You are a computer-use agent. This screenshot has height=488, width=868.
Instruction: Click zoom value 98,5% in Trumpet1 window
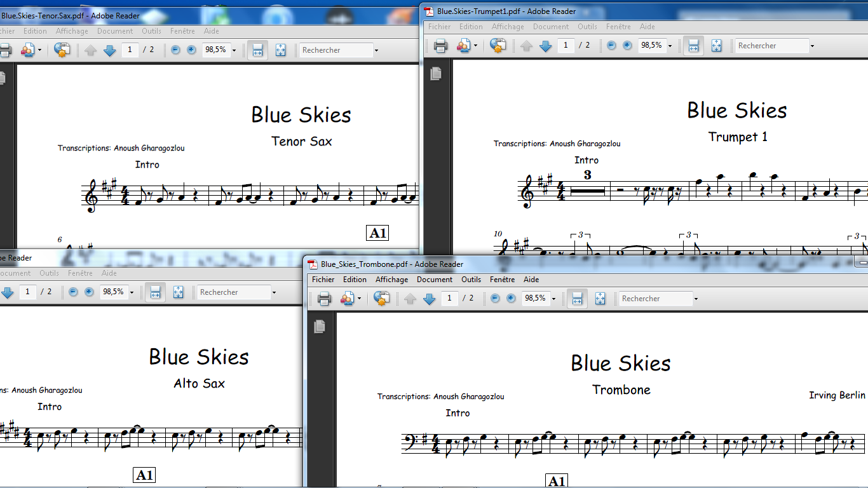[x=651, y=45]
